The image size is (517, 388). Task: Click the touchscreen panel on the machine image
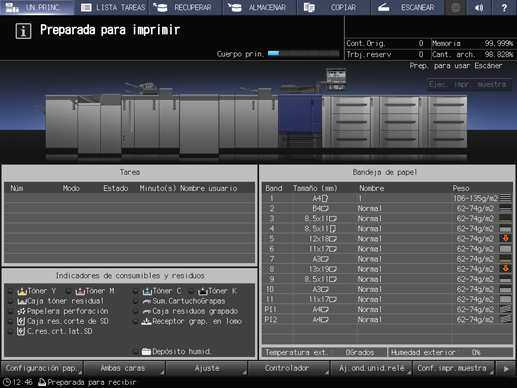[x=336, y=79]
